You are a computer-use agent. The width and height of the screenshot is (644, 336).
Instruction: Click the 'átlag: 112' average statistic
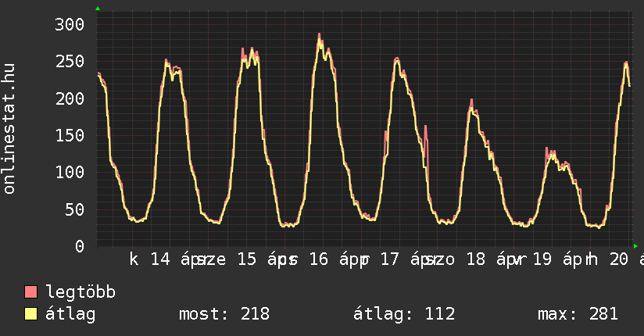404,314
